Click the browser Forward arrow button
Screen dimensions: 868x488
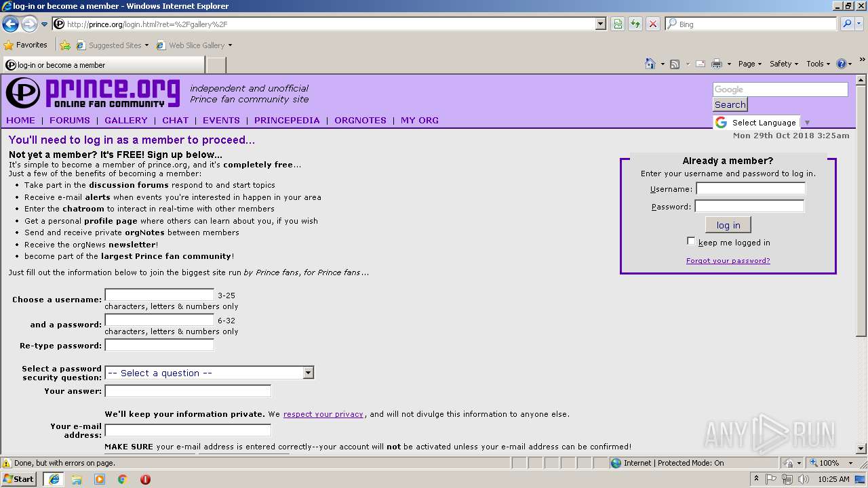pyautogui.click(x=29, y=24)
